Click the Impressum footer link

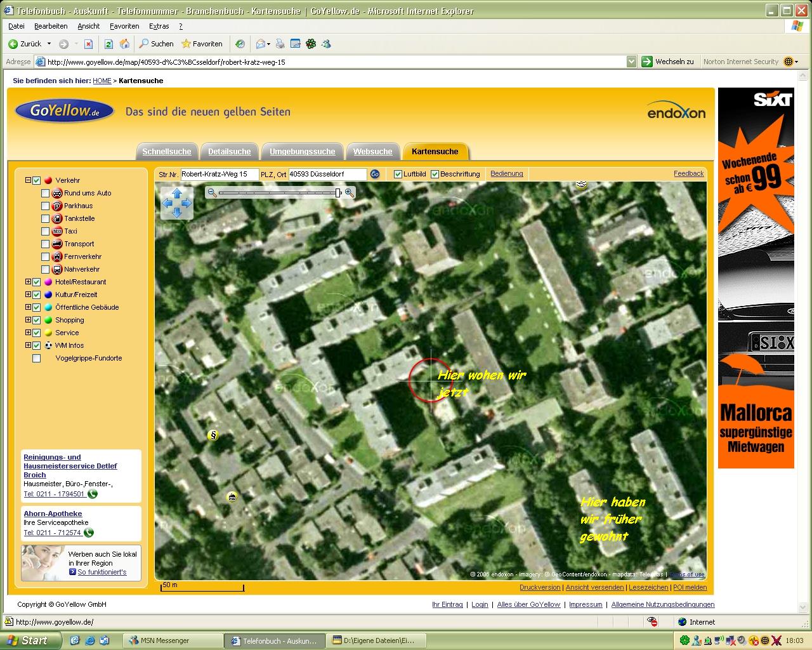tap(586, 604)
